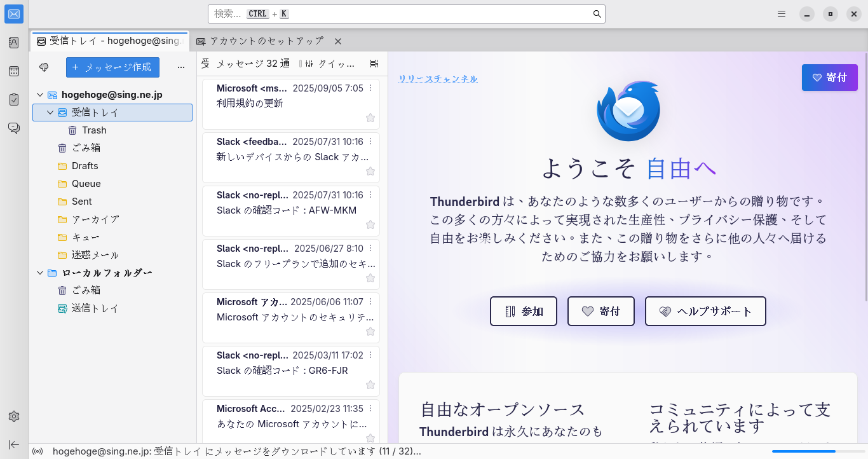Image resolution: width=868 pixels, height=459 pixels.
Task: Open the Calendar space
Action: click(x=14, y=71)
